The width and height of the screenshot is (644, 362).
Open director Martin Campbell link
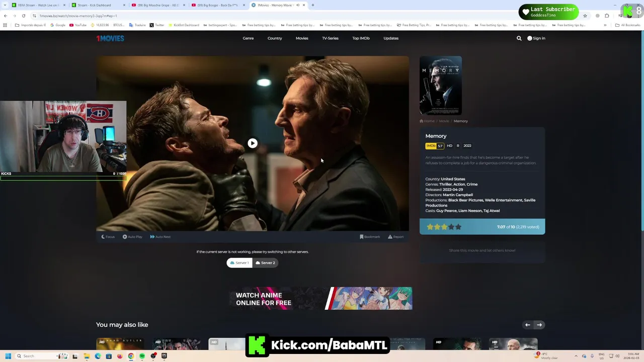458,195
